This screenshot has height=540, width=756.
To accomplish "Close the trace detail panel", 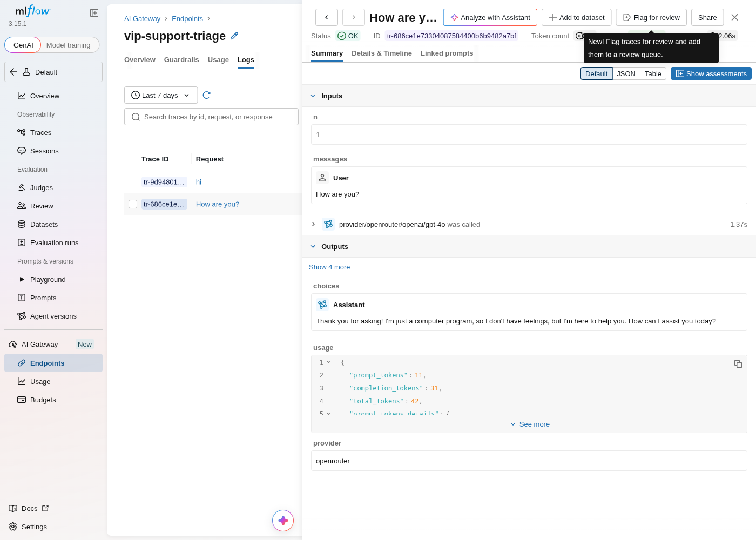I will (x=734, y=17).
